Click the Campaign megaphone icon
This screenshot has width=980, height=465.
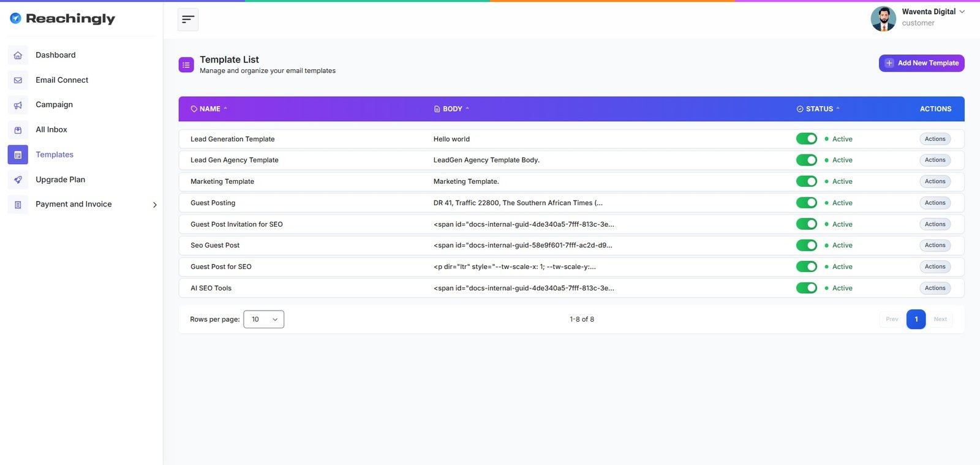click(x=18, y=105)
